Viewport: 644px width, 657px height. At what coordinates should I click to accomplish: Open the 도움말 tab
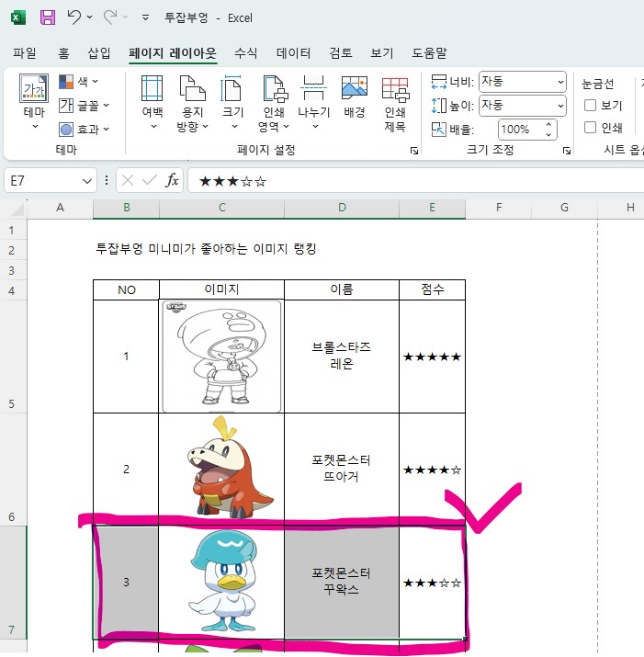click(x=429, y=53)
